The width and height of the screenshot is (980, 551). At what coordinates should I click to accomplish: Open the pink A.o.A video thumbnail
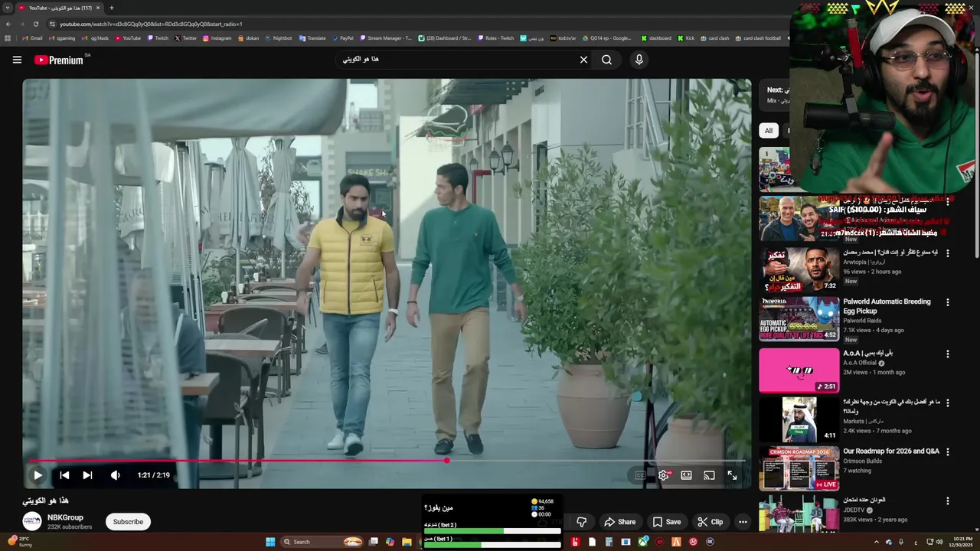tap(799, 370)
